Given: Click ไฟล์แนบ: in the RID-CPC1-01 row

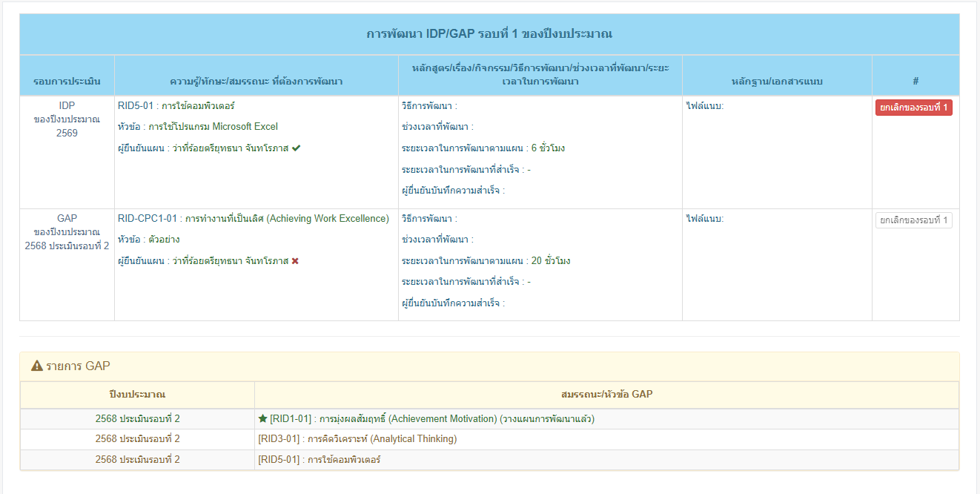Looking at the screenshot, I should [x=705, y=219].
